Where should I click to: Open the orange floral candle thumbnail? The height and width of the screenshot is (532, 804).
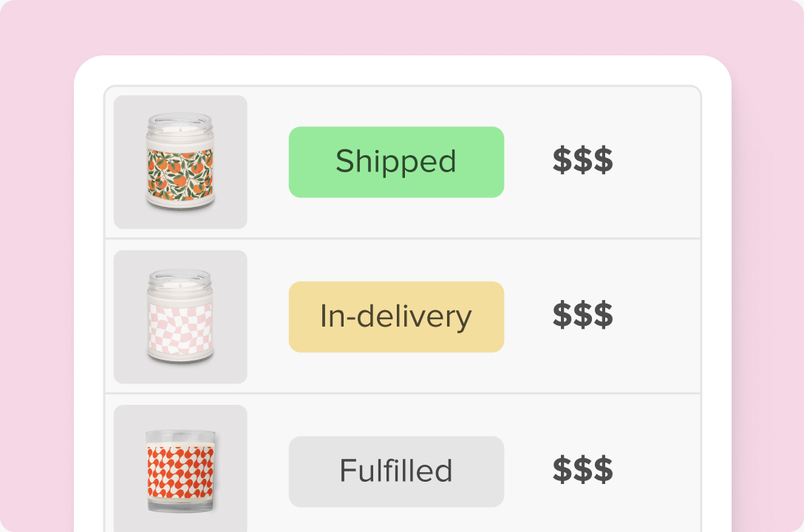(180, 162)
